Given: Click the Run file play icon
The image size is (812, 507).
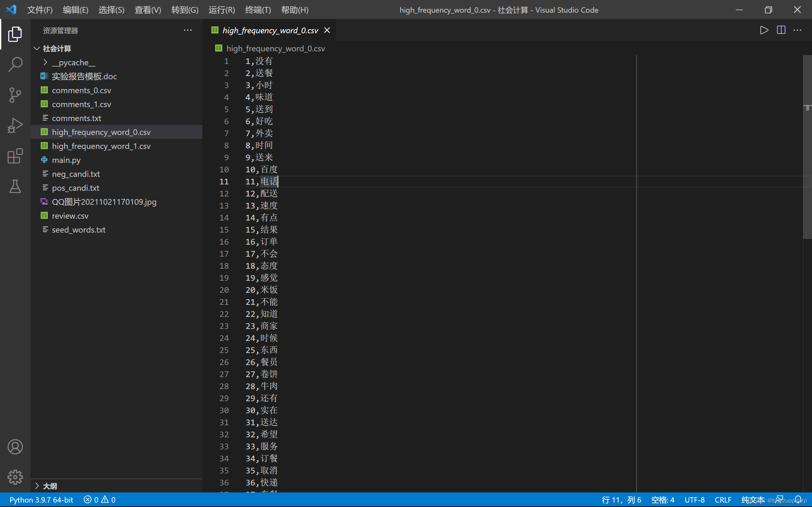Looking at the screenshot, I should [764, 30].
